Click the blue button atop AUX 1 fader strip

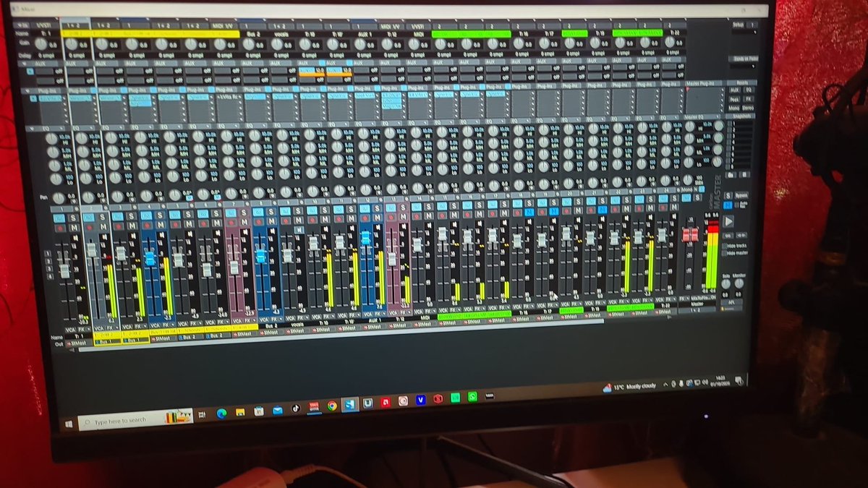365,208
